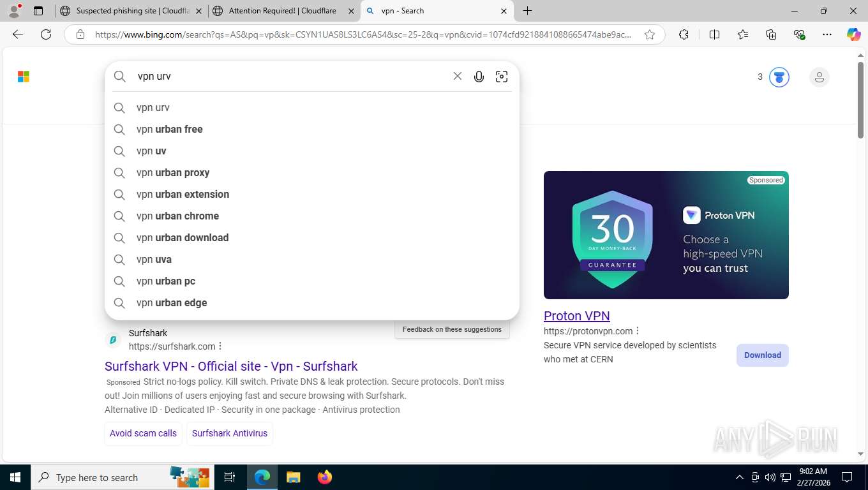Open Split screen icon

(714, 34)
